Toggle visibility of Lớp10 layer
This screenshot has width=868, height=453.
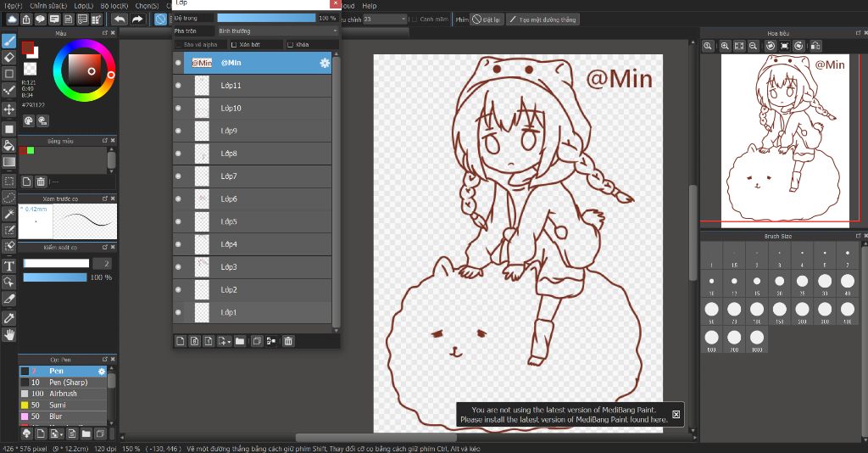178,108
